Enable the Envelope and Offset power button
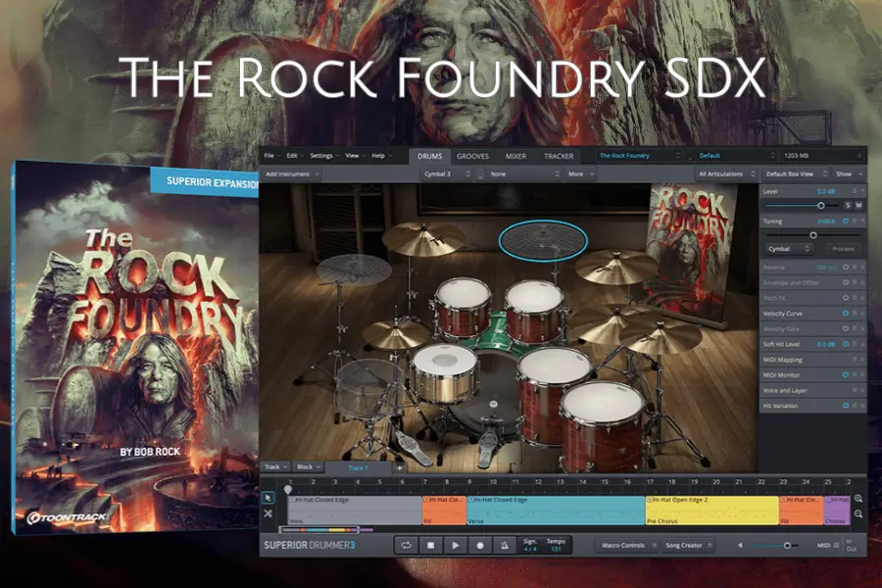This screenshot has height=588, width=882. 846,282
